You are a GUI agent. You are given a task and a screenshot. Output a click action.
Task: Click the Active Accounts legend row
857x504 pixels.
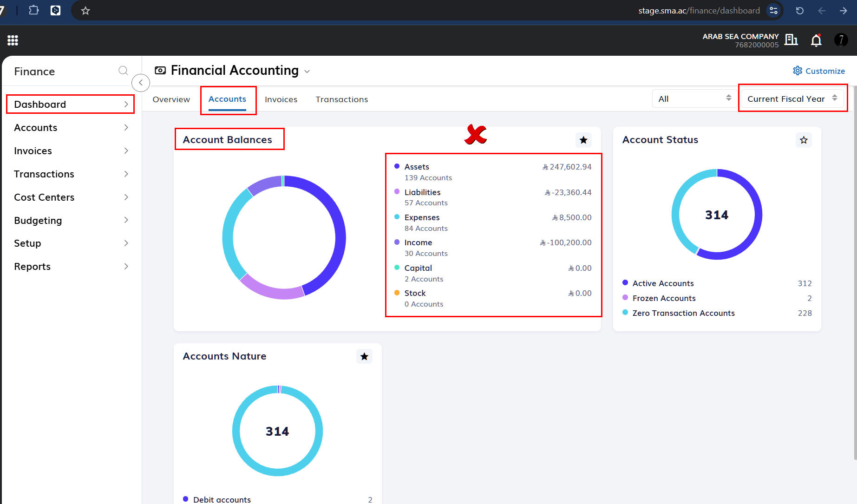pyautogui.click(x=717, y=283)
